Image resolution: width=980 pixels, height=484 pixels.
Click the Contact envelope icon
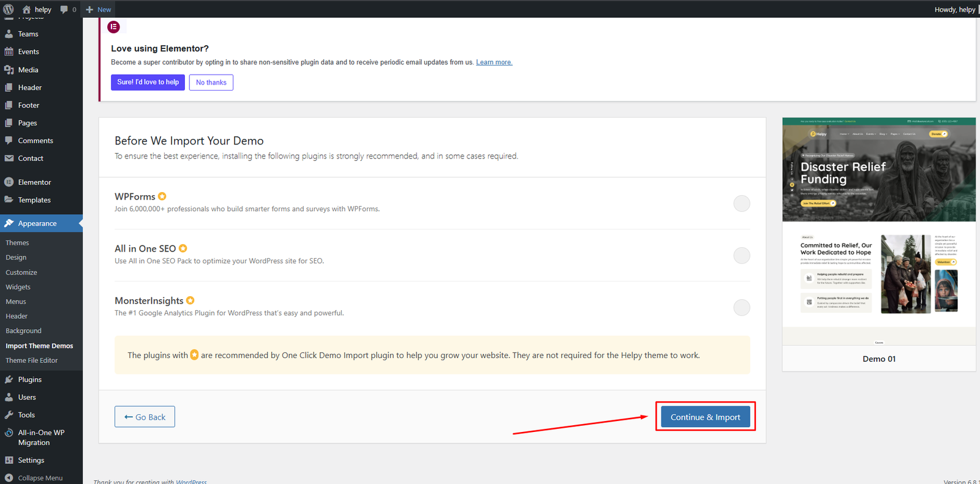[x=9, y=158]
